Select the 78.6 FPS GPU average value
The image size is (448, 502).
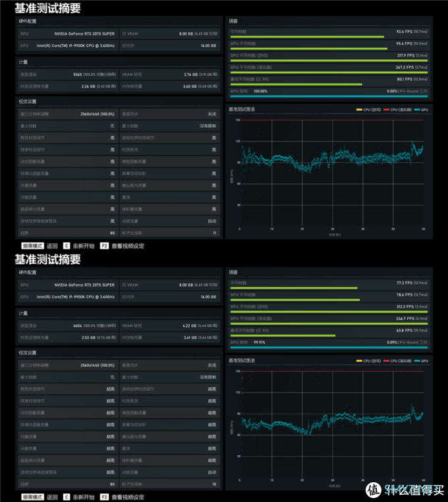coord(405,294)
